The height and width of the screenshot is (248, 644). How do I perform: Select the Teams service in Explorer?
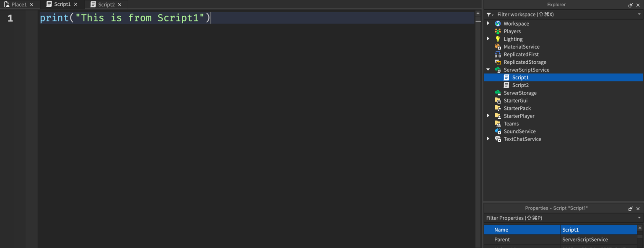(x=511, y=123)
